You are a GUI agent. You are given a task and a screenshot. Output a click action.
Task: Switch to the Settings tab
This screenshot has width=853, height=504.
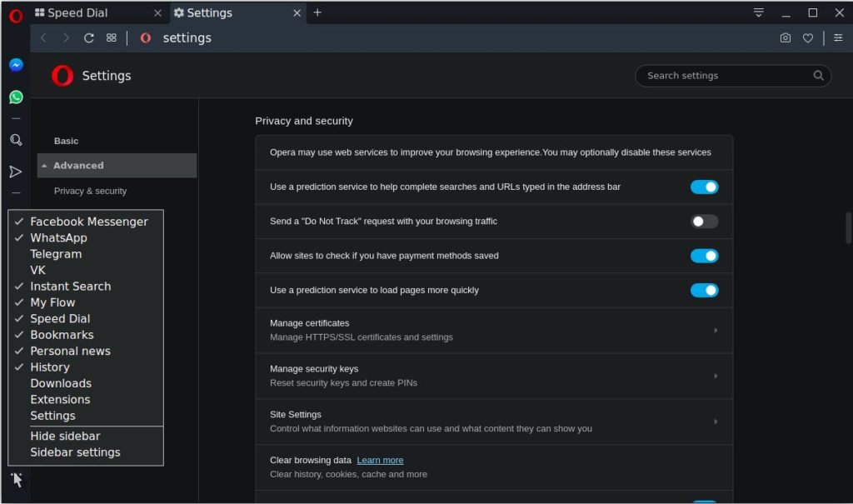coord(237,13)
